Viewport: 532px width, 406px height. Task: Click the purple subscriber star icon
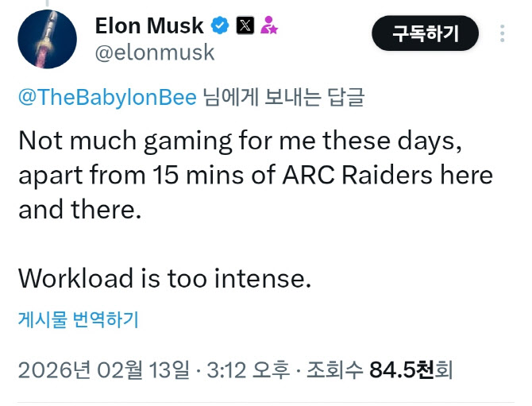click(x=269, y=25)
